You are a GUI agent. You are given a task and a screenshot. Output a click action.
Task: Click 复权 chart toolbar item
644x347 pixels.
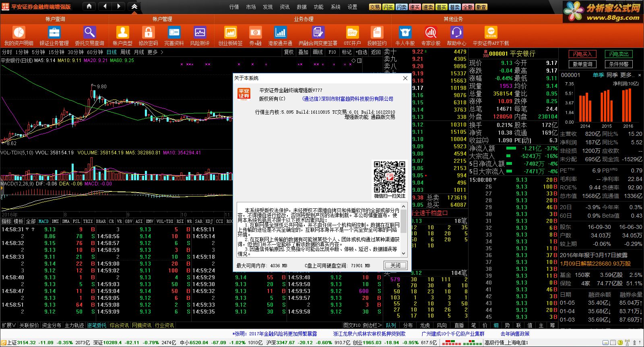click(x=289, y=52)
